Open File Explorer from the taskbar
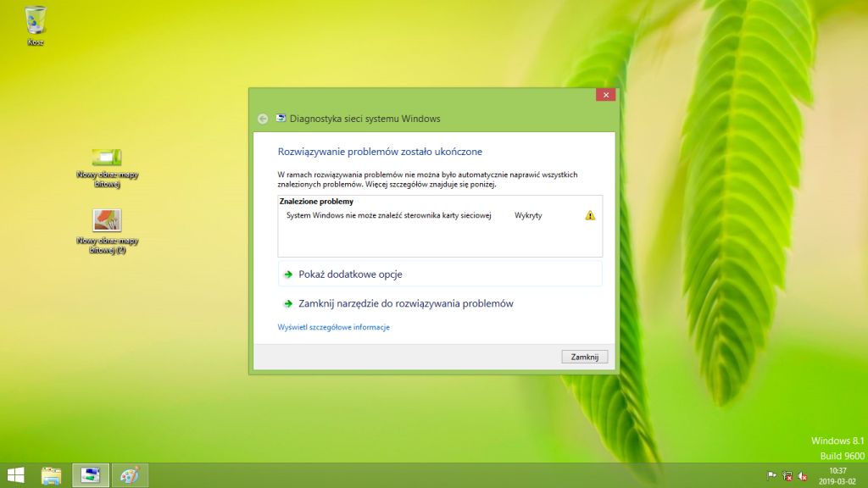 [52, 475]
